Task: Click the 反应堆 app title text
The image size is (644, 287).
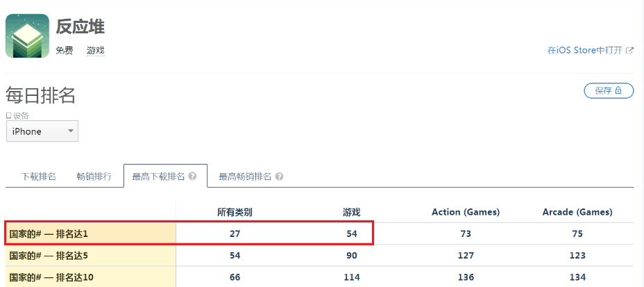Action: point(80,27)
